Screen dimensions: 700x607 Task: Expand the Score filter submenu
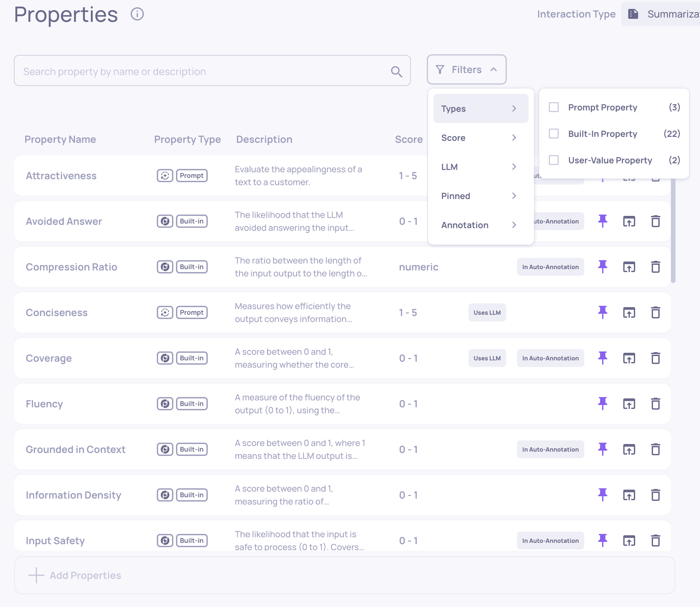(480, 138)
